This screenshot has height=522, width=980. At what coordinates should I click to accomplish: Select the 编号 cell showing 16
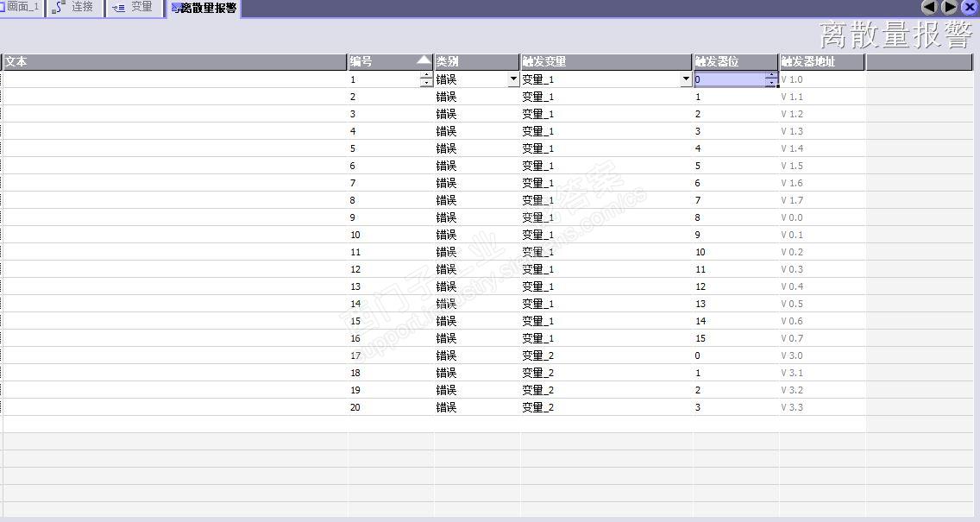[391, 338]
